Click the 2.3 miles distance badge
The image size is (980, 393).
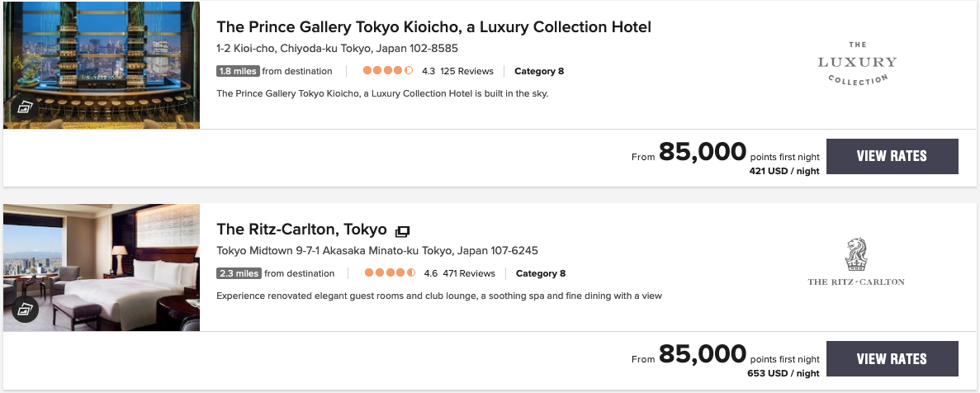239,273
